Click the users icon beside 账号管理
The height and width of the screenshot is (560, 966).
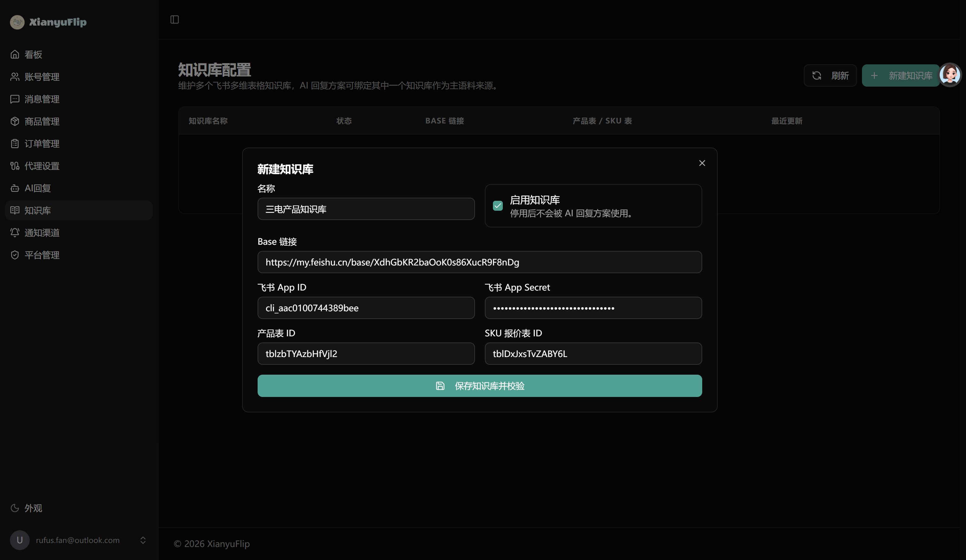point(15,77)
